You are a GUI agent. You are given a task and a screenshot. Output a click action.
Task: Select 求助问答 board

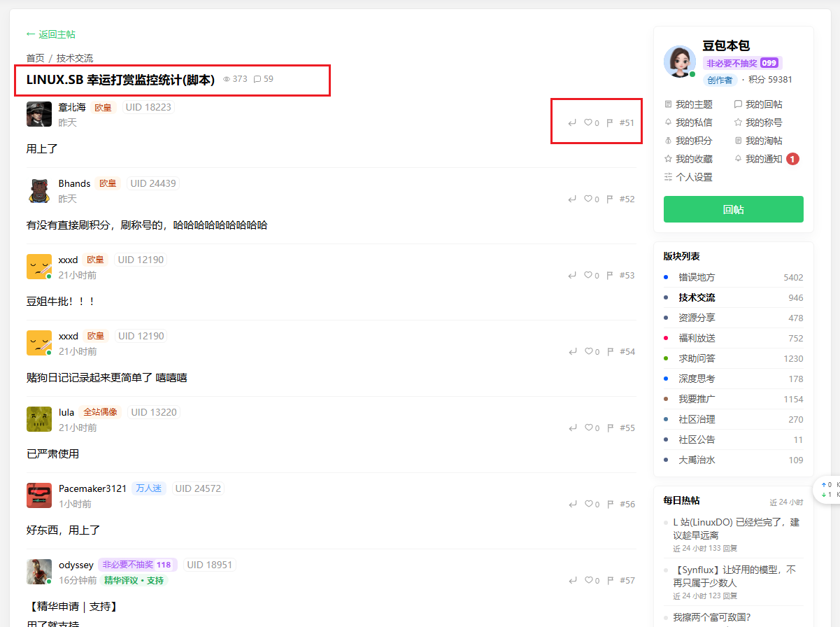[x=733, y=358]
